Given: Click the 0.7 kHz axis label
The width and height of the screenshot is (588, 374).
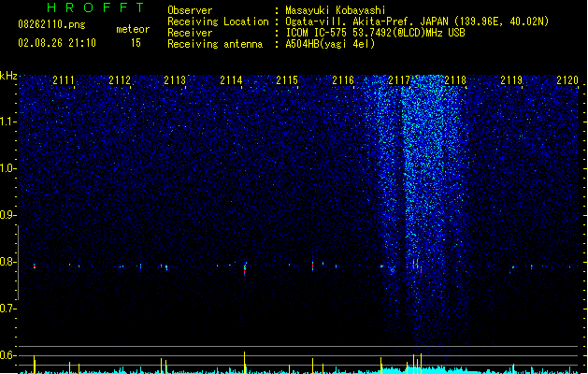Looking at the screenshot, I should pos(7,309).
